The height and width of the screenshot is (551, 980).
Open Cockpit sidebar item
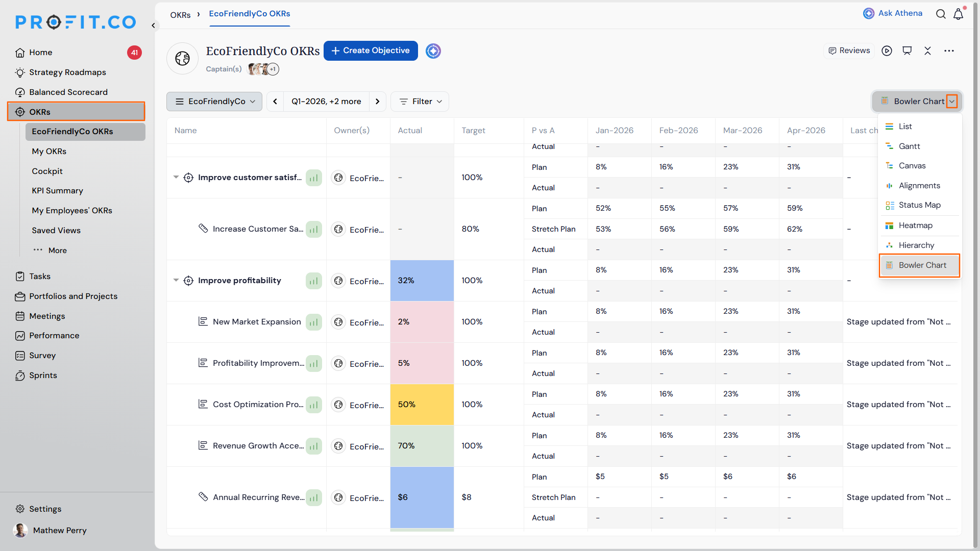pyautogui.click(x=47, y=171)
